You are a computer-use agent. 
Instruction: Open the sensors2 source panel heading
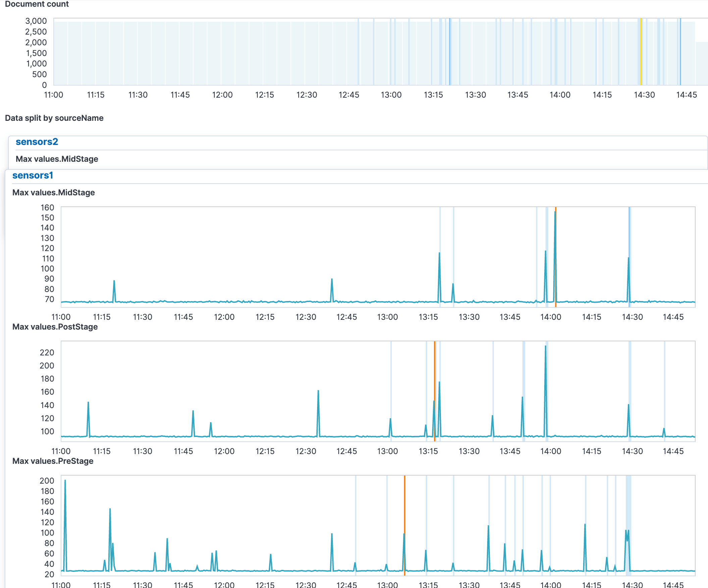(x=37, y=142)
